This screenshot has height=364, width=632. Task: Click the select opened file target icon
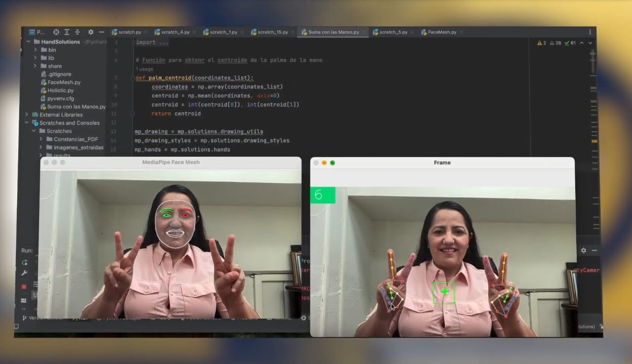(56, 32)
